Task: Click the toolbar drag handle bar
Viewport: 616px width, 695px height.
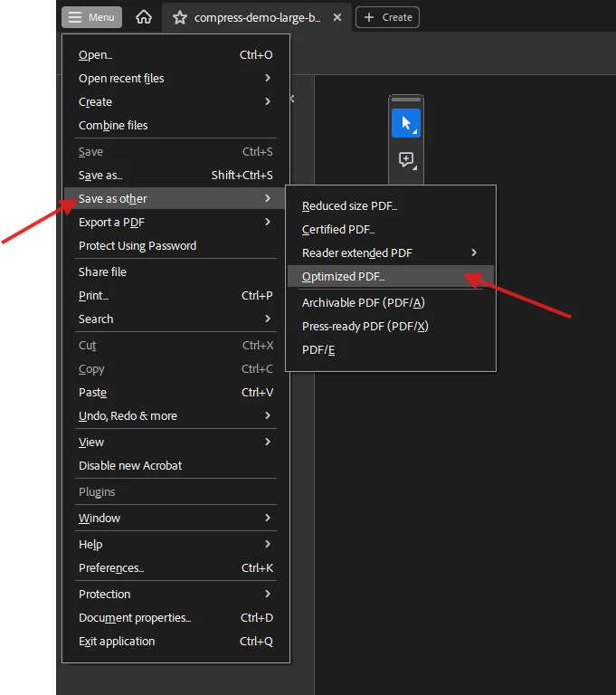Action: click(406, 100)
